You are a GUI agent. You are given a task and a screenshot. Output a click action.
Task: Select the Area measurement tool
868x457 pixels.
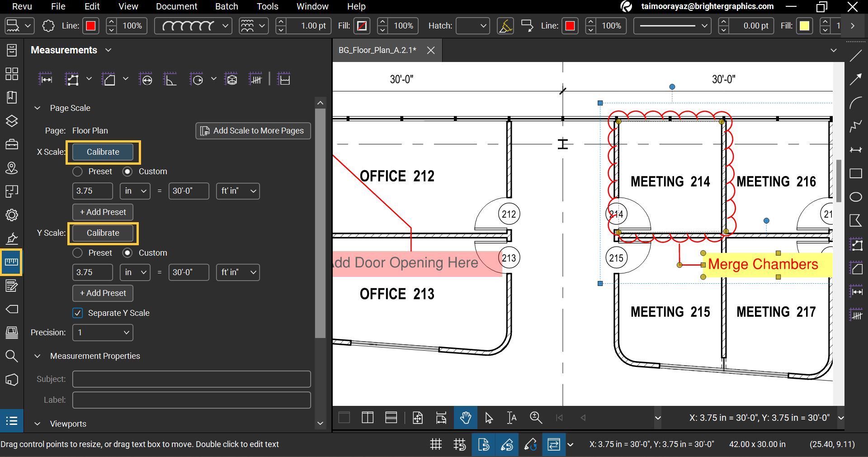tap(109, 79)
